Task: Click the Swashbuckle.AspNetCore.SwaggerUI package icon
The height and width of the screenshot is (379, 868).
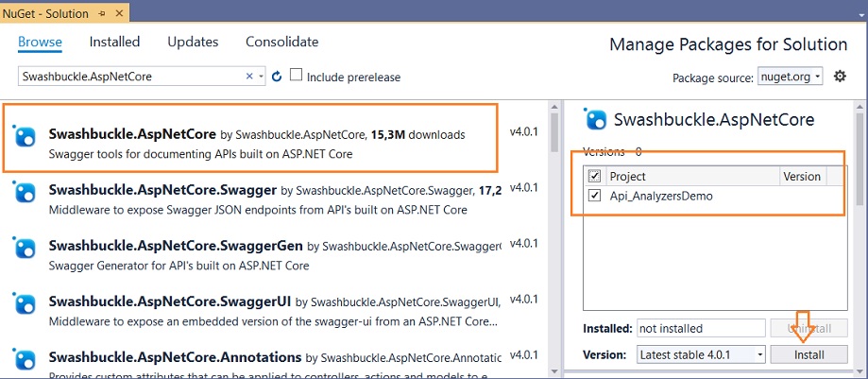Action: (x=25, y=303)
